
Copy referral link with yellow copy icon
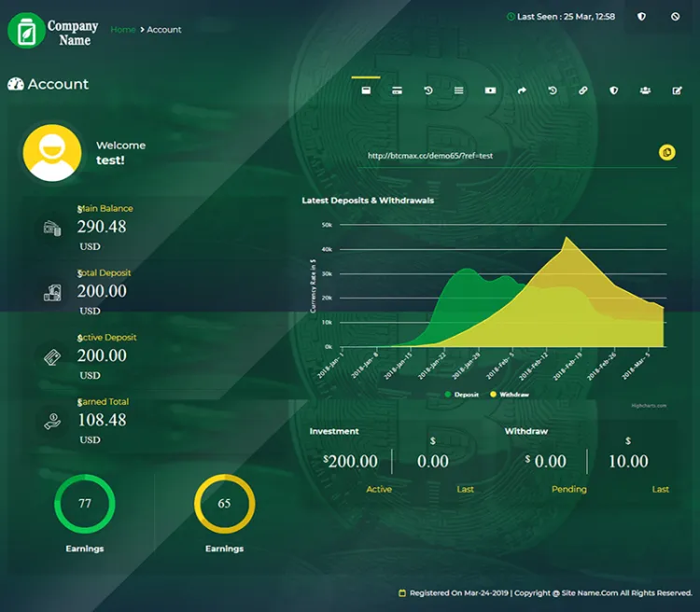(667, 153)
